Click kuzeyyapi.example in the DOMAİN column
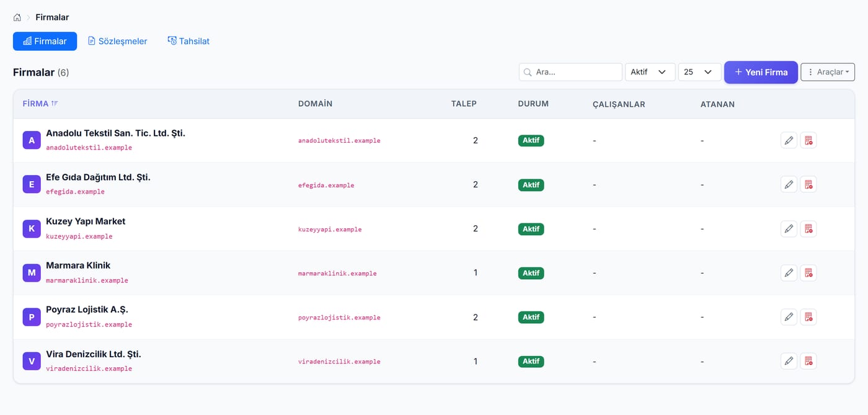This screenshot has height=415, width=868. point(330,229)
